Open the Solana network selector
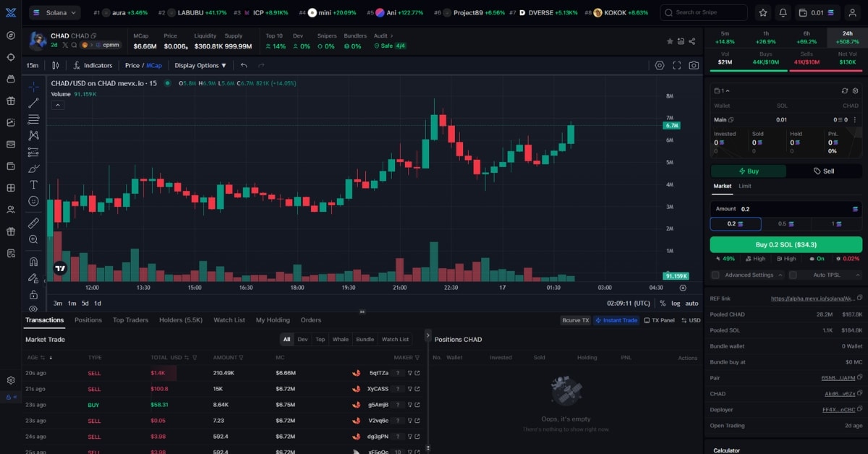The image size is (868, 454). [54, 12]
